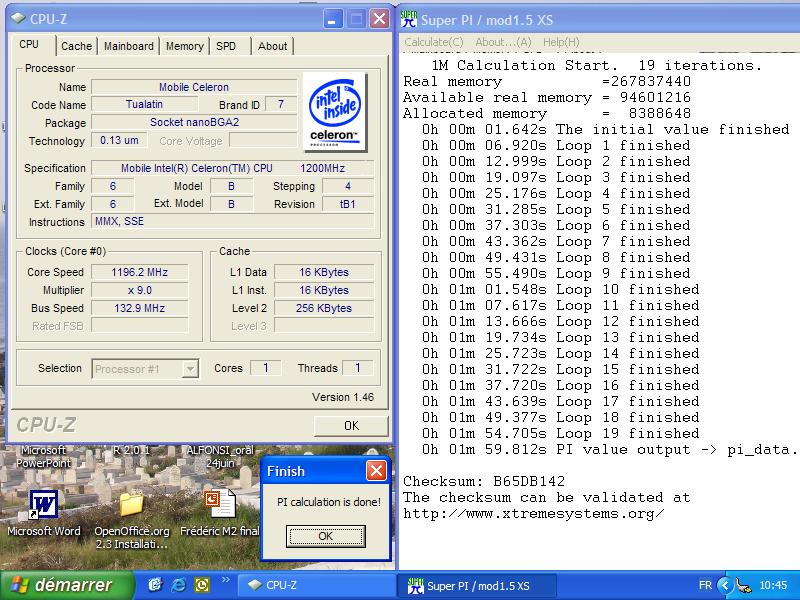Click the MMX, SSE instructions field
This screenshot has height=600, width=800.
coord(233,221)
